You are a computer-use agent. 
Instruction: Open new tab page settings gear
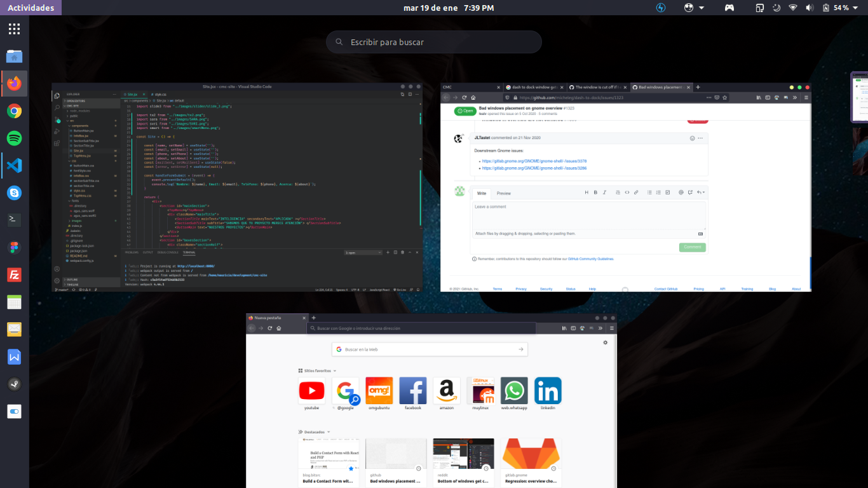tap(605, 342)
